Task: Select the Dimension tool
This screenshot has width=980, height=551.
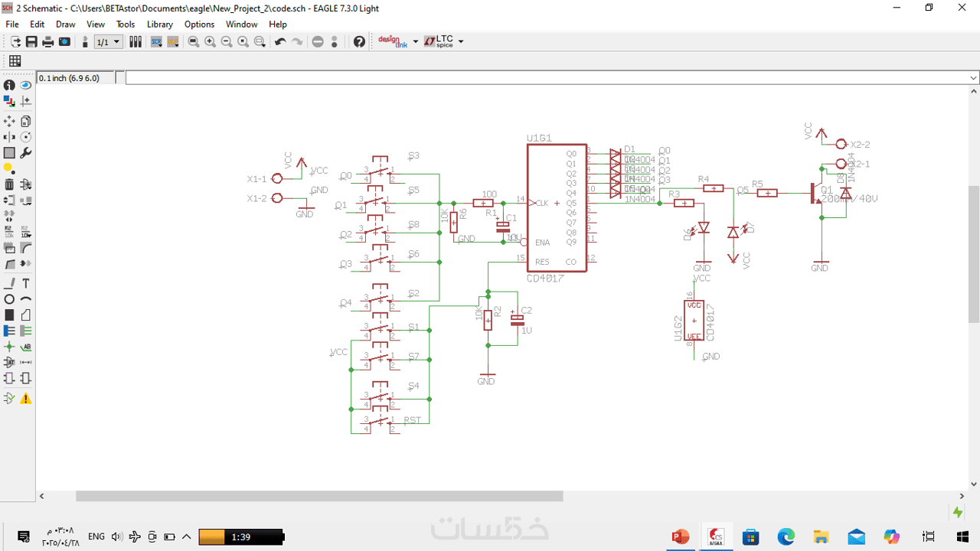Action: 25,362
